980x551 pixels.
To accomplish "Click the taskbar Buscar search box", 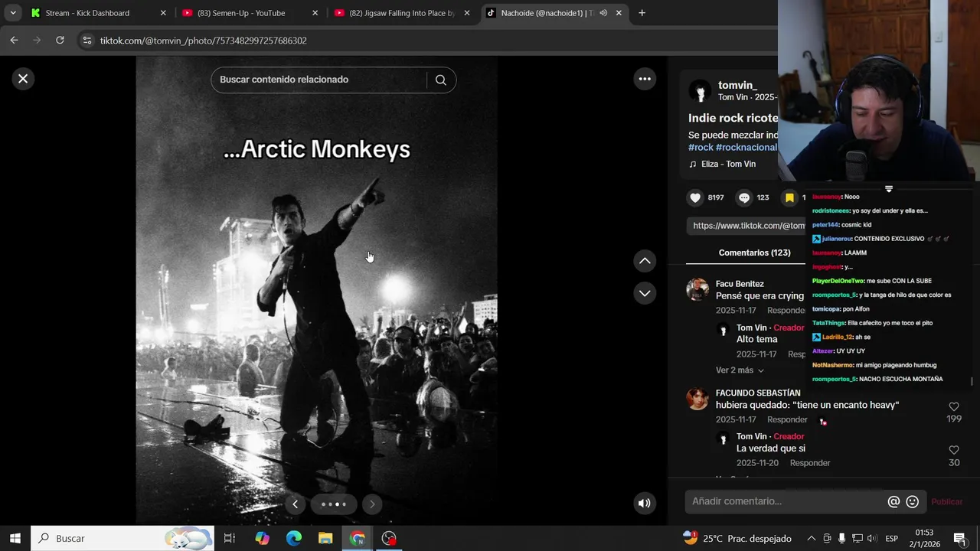I will pos(122,538).
